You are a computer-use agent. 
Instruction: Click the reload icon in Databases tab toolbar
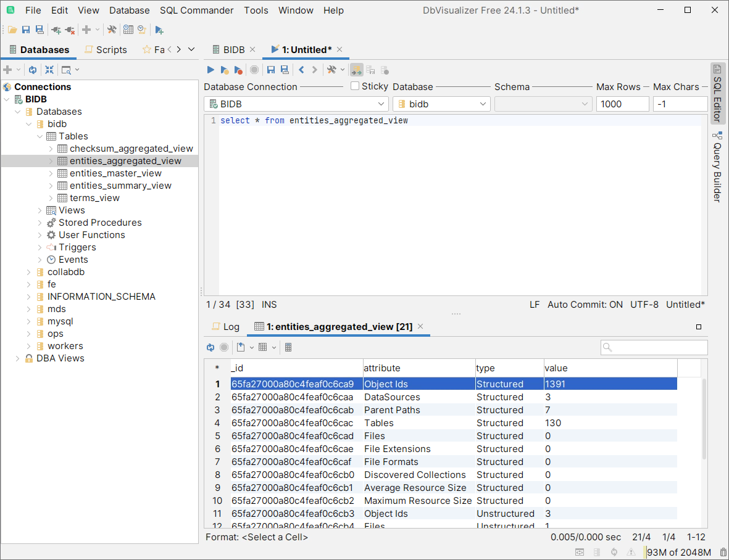(x=33, y=70)
